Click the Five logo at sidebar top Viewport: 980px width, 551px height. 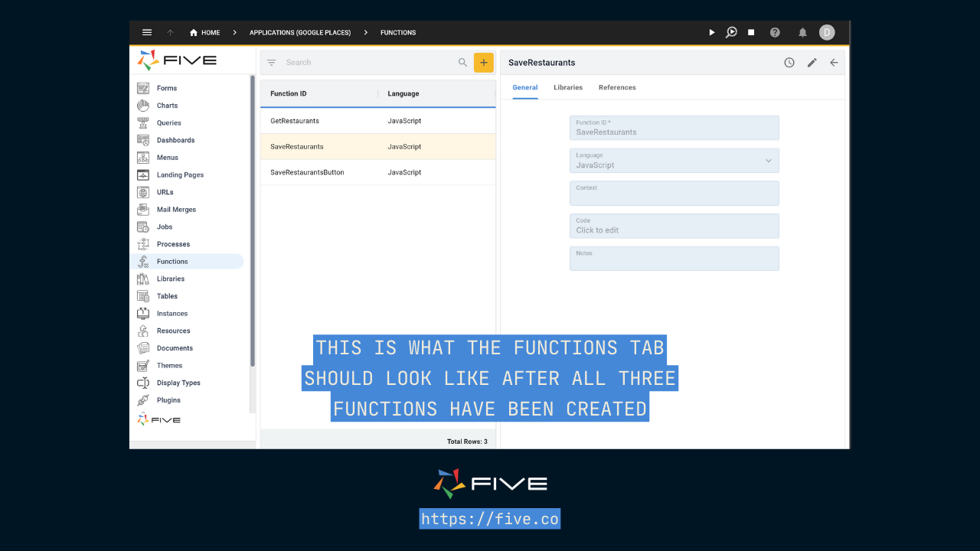177,60
